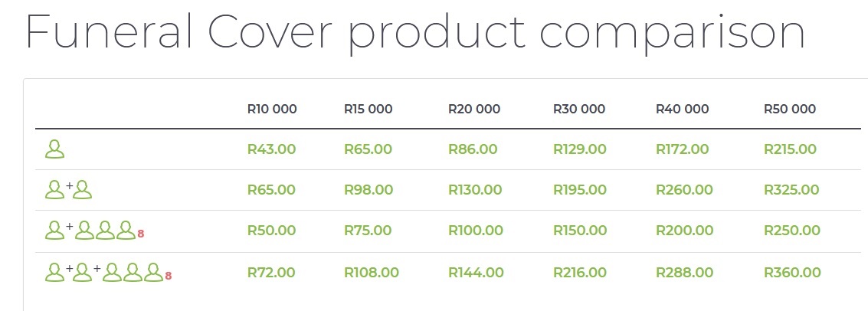This screenshot has height=311, width=868.
Task: Select the R10 000 column header
Action: point(272,109)
